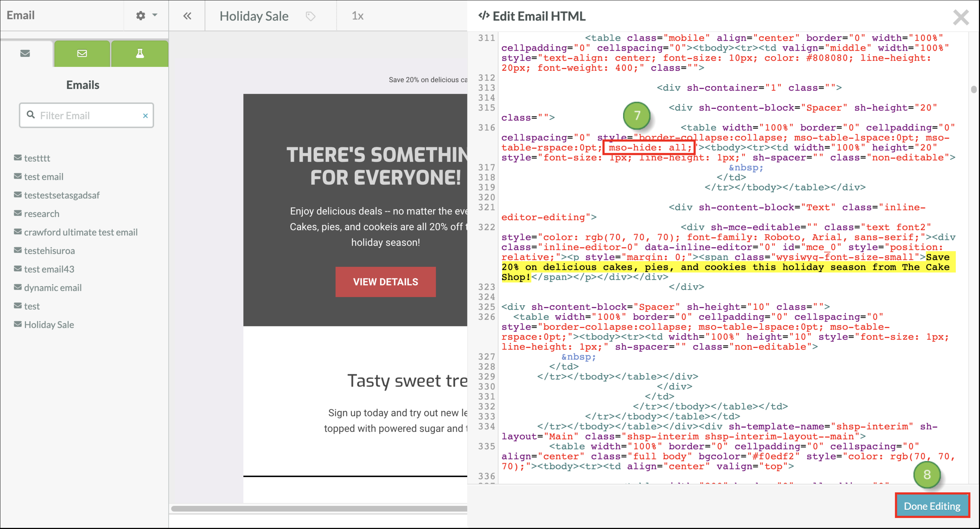Focus the Filter Email search field
The image size is (980, 529).
coord(86,115)
